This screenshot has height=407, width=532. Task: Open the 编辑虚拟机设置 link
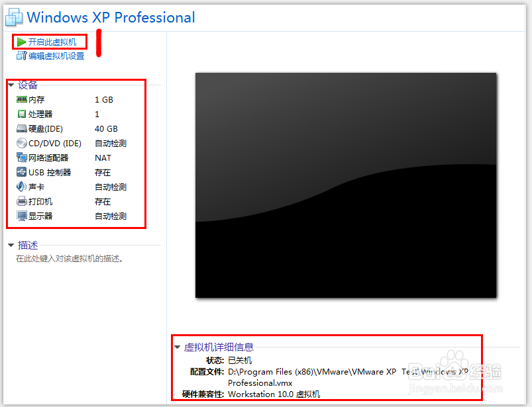pos(56,56)
